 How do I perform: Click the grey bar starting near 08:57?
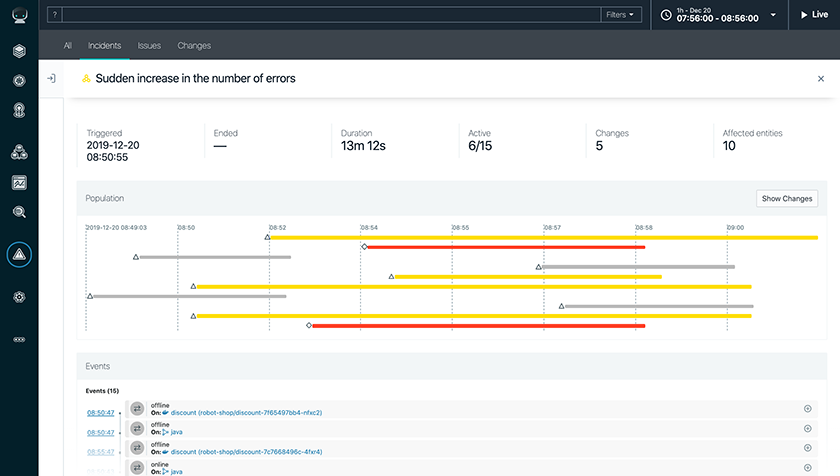pos(639,267)
